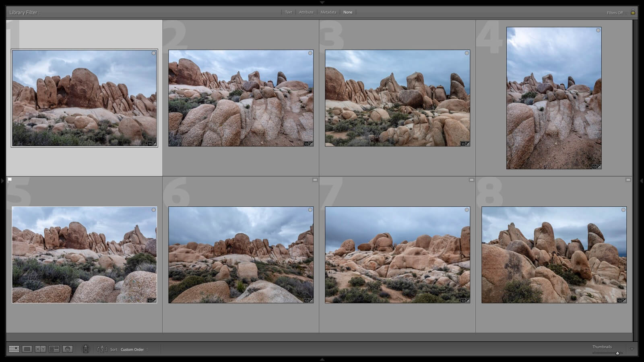Reverse sort direction with A-Z icon

point(102,349)
